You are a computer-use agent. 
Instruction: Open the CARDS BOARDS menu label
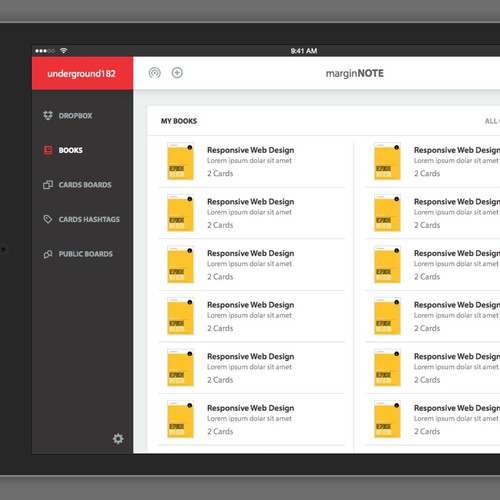[x=85, y=185]
